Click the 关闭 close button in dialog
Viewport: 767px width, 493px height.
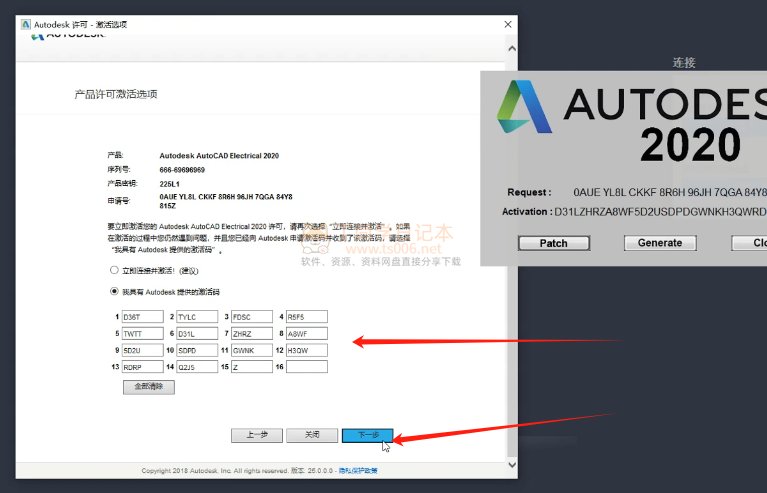click(x=312, y=435)
